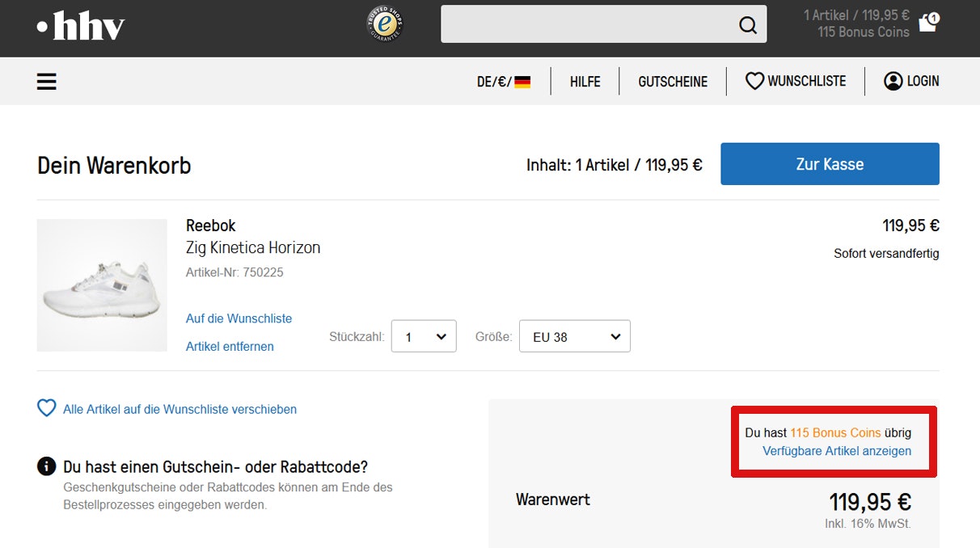
Task: Open the Größe EU 38 dropdown
Action: [575, 336]
